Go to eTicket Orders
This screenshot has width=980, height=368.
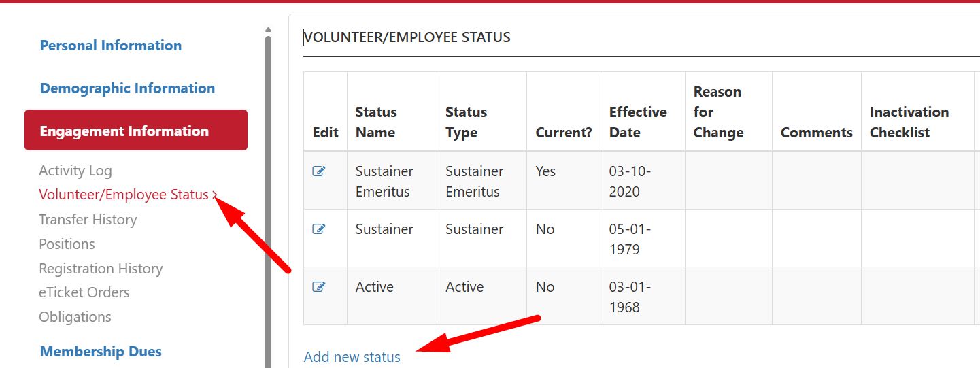pyautogui.click(x=84, y=292)
